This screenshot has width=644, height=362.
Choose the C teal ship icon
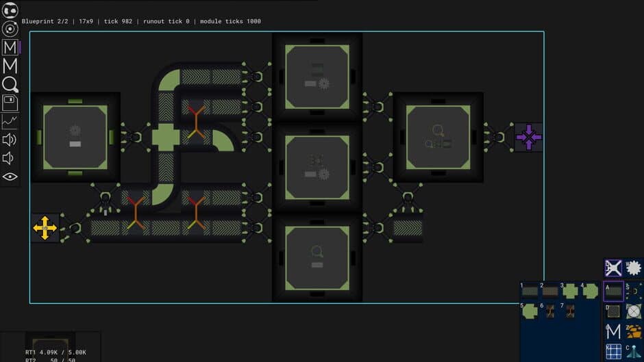(x=634, y=352)
